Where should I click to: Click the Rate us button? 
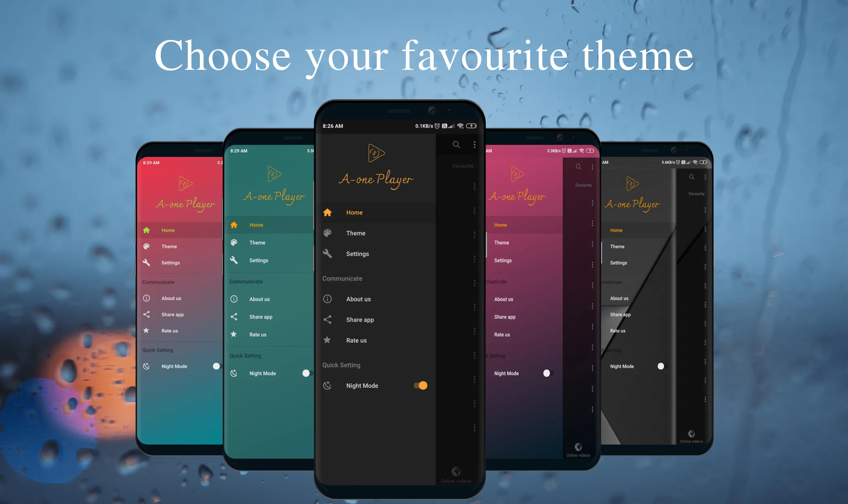(357, 340)
